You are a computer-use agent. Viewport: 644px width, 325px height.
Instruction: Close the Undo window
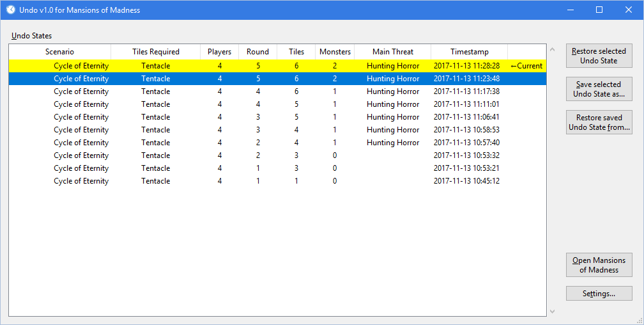(x=629, y=10)
